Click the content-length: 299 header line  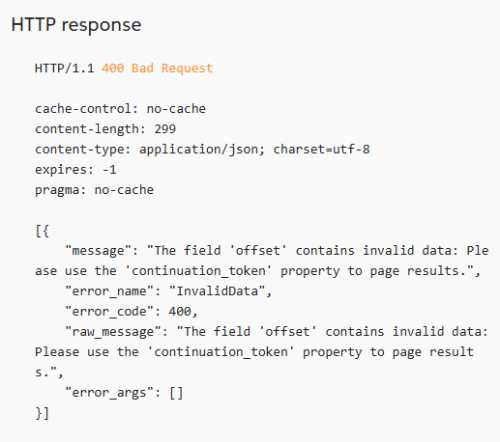pos(105,129)
